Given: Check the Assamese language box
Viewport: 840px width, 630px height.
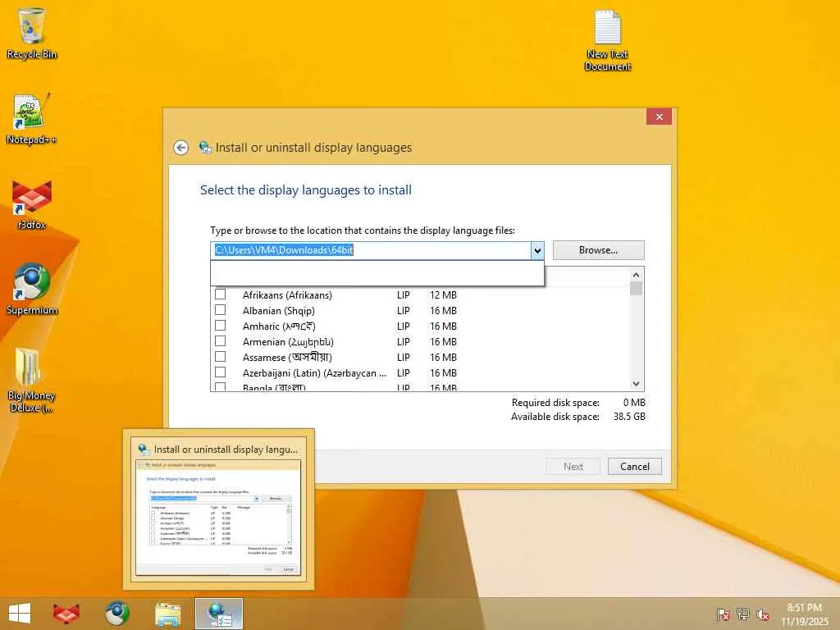Looking at the screenshot, I should (220, 357).
